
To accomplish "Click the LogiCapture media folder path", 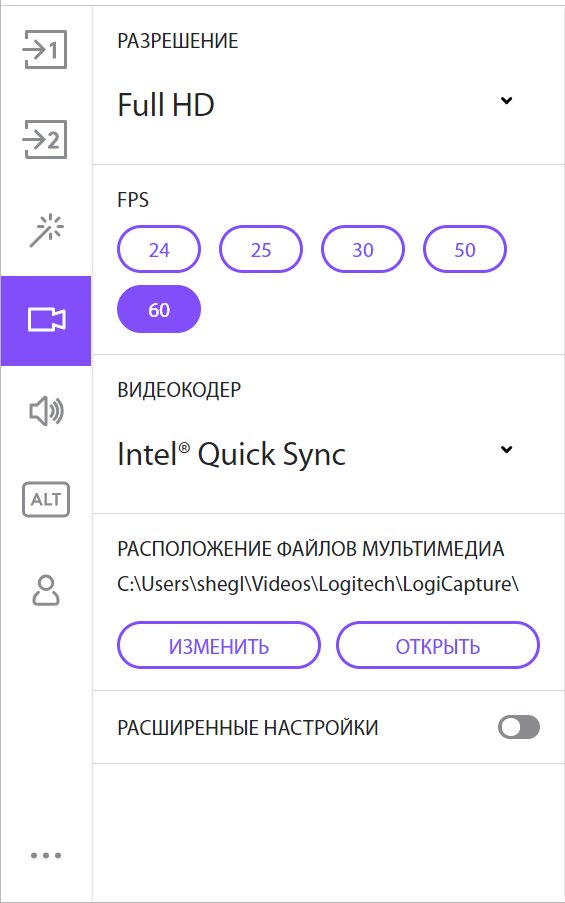I will click(x=318, y=584).
